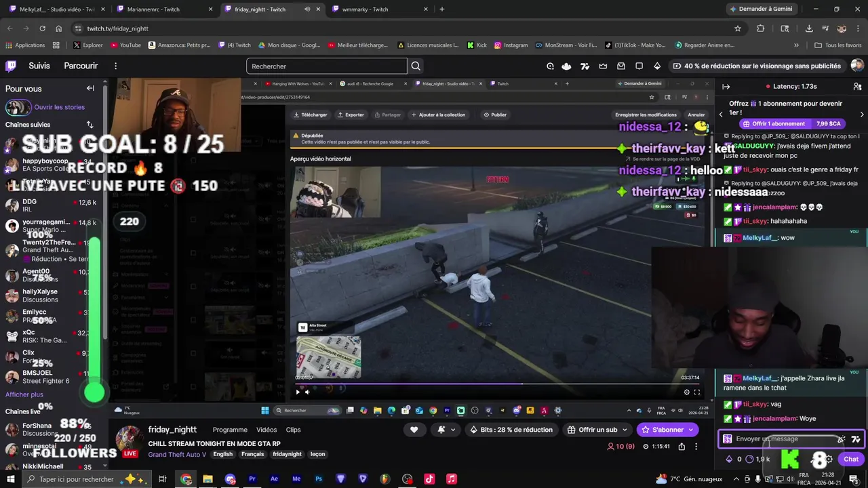Show more bookmarks chevron
Image resolution: width=868 pixels, height=488 pixels.
click(x=797, y=45)
